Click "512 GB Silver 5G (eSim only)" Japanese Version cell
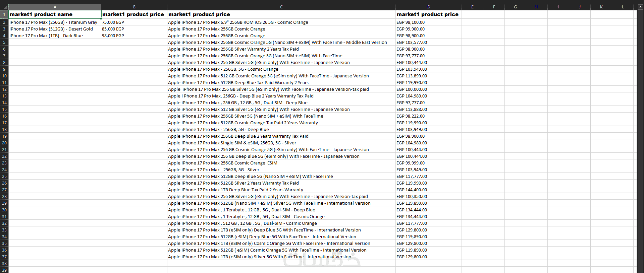Screen dimensions: 644x273 coord(281,109)
